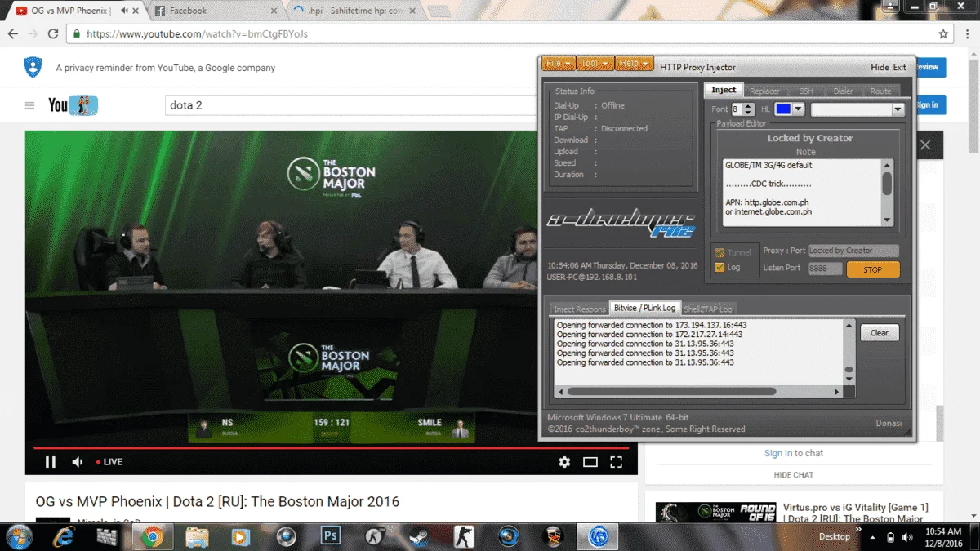Open the Windows Start orb
The height and width of the screenshot is (551, 980).
(x=18, y=536)
